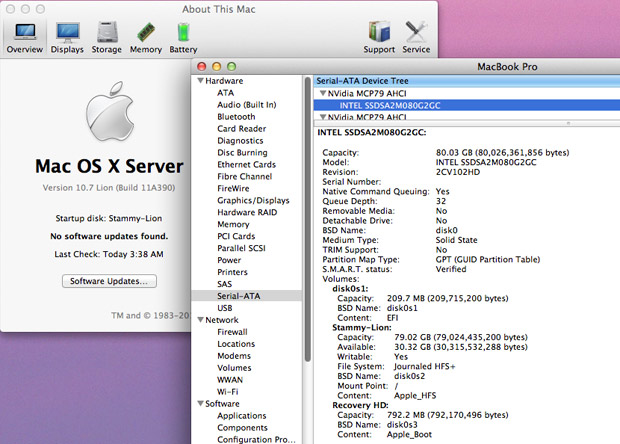Minimize the MacBook Pro window
The image size is (620, 444).
coord(217,66)
